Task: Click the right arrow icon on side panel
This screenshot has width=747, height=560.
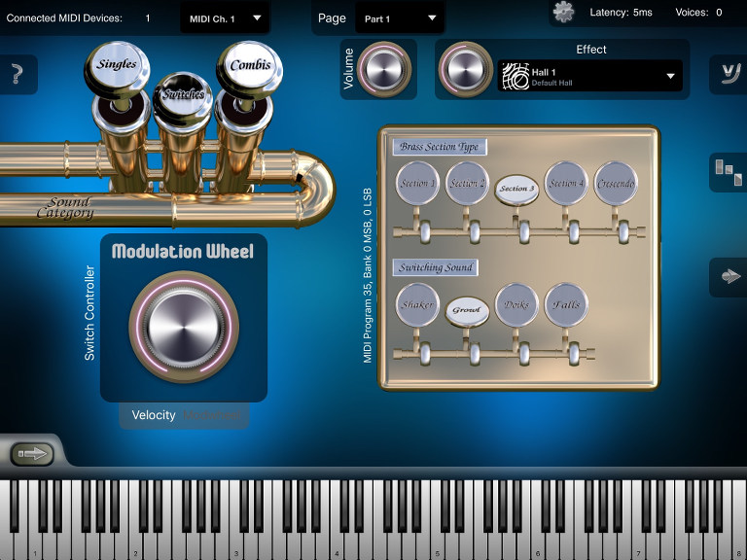Action: (x=726, y=277)
